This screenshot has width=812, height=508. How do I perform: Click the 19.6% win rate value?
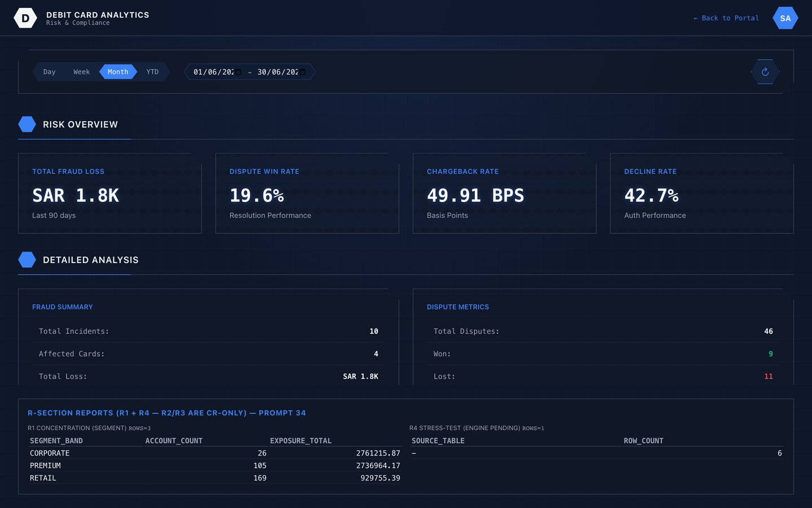pos(257,195)
